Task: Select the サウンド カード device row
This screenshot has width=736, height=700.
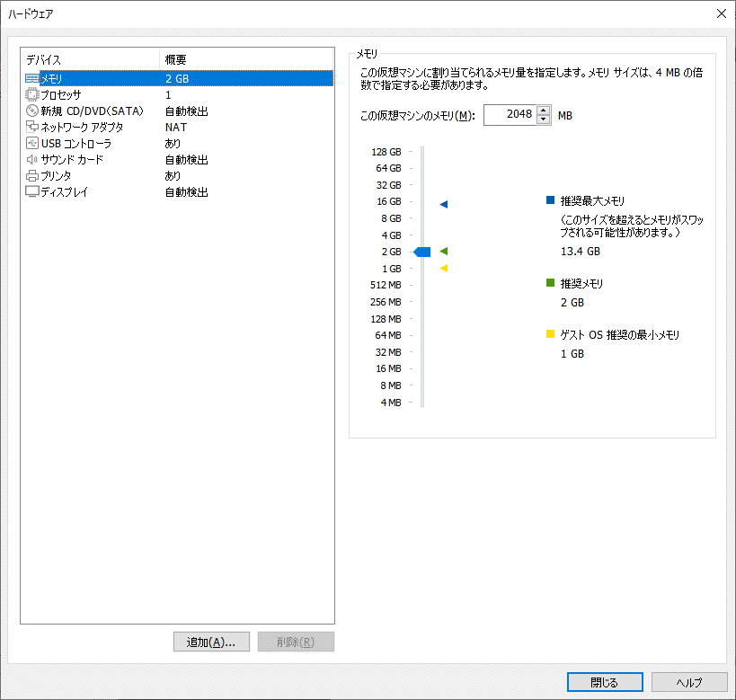Action: pos(176,159)
